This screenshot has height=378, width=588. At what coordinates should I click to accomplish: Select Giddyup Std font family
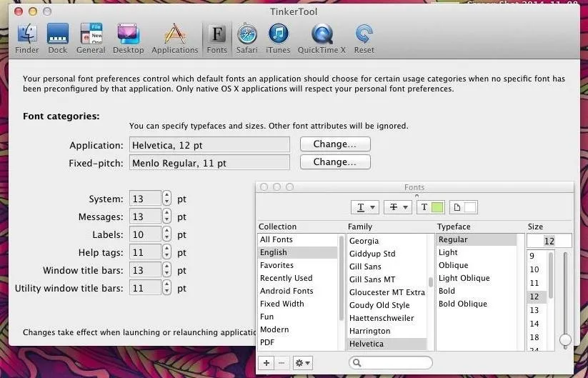(x=387, y=254)
